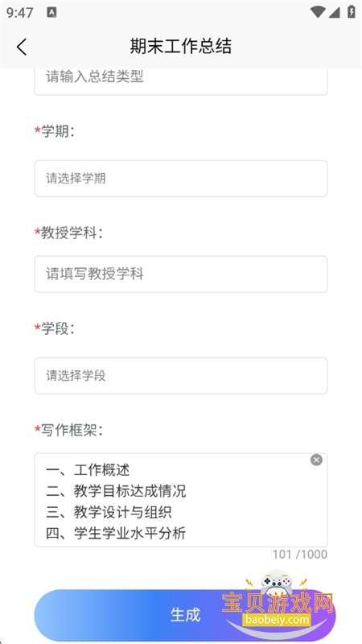Tap the battery icon in the status bar
Viewport: 362px width, 644px height.
352,11
